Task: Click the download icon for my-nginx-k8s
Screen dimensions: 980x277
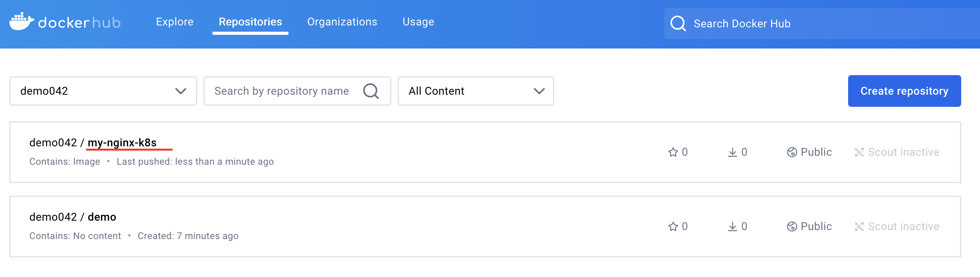Action: coord(732,152)
